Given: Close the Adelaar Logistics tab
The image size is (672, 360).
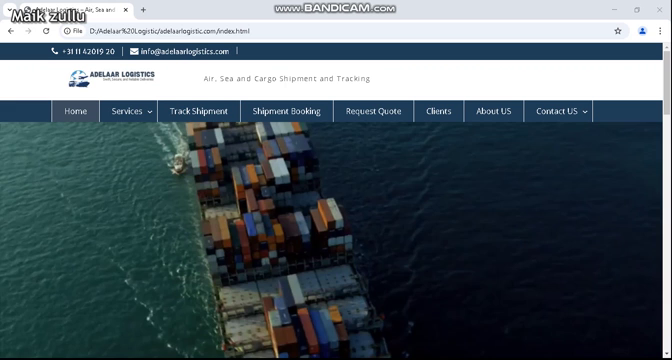Looking at the screenshot, I should pos(126,10).
